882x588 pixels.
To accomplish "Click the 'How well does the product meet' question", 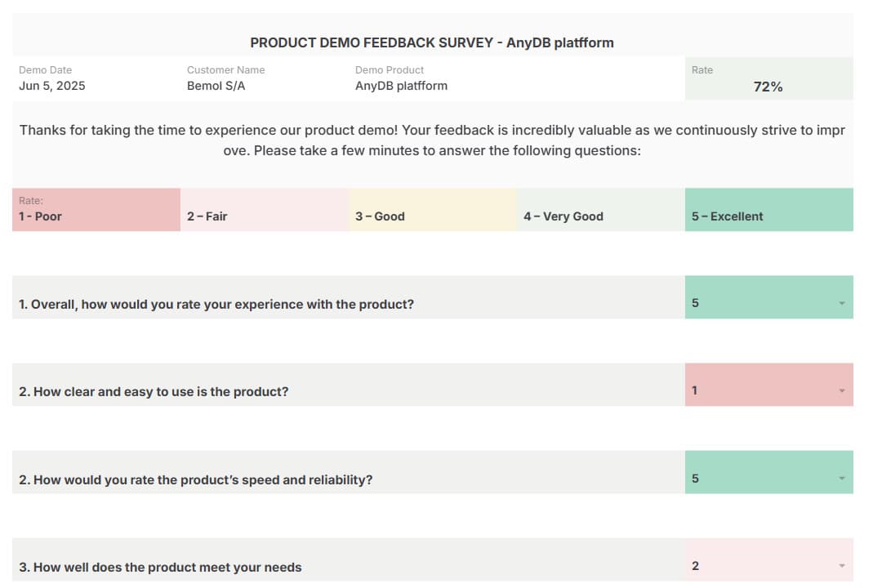I will (x=160, y=568).
